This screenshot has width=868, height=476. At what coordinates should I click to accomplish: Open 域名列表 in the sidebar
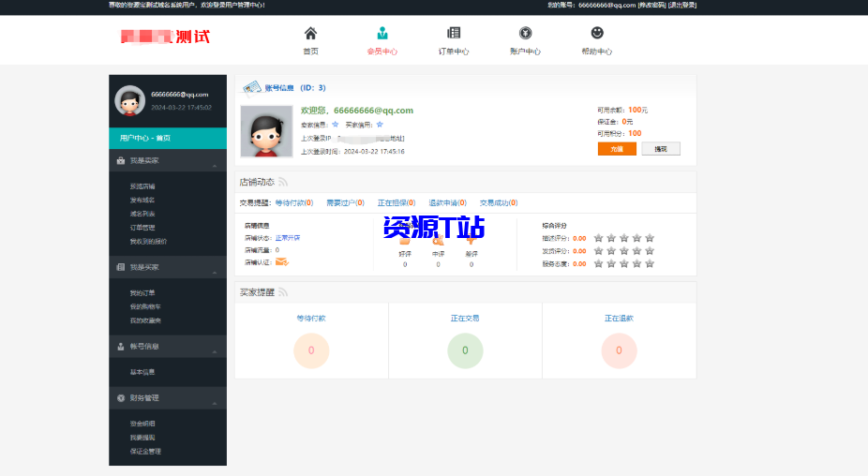point(142,214)
